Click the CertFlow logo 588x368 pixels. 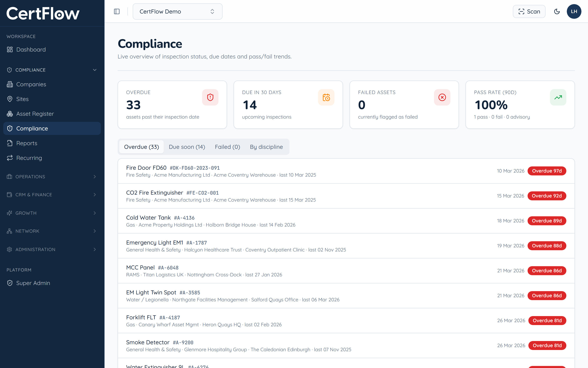click(x=43, y=13)
